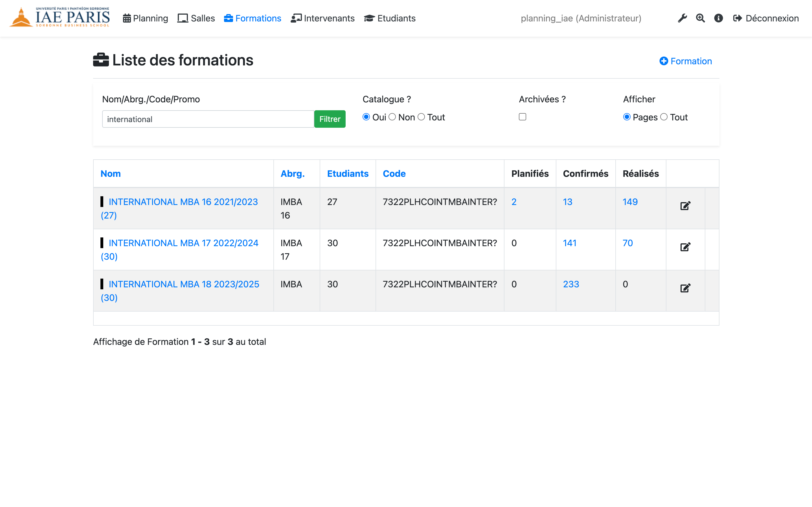Select Catalogue Oui radio
The width and height of the screenshot is (812, 507).
(x=366, y=117)
